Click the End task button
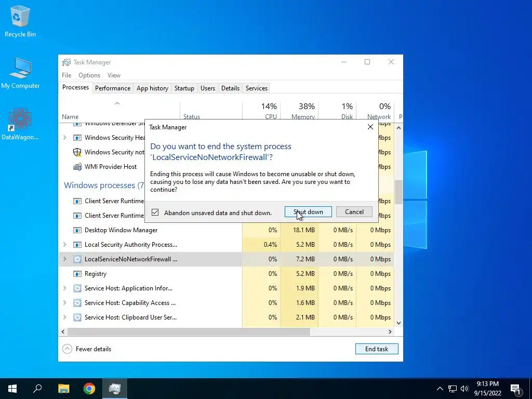This screenshot has height=399, width=532. 377,349
